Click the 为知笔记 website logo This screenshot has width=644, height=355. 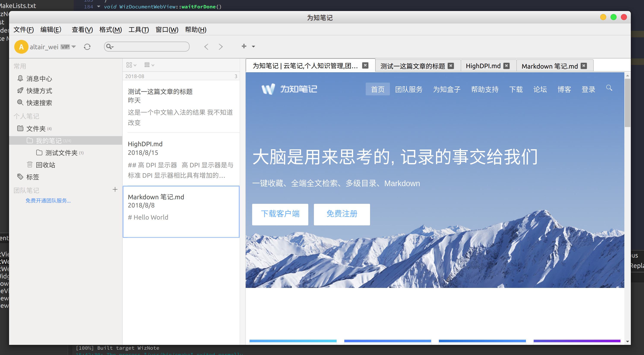coord(289,89)
